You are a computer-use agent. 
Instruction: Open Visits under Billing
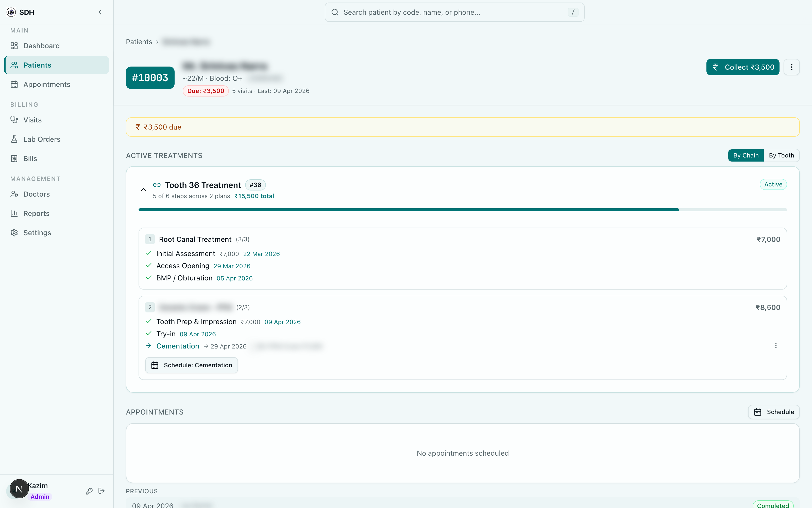click(x=56, y=120)
